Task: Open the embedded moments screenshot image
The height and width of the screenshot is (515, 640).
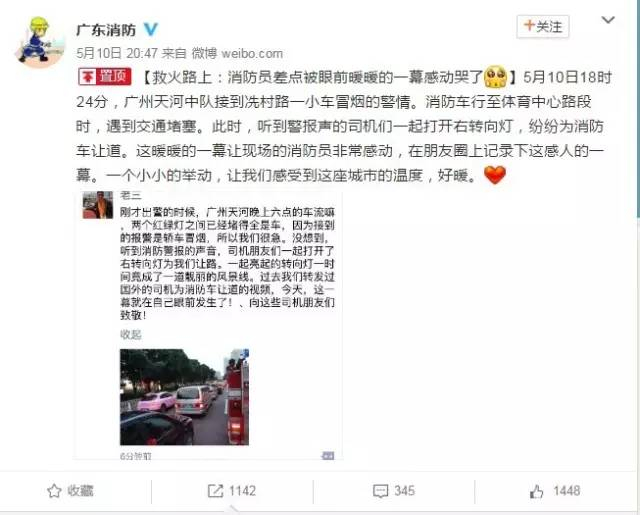Action: [x=208, y=325]
